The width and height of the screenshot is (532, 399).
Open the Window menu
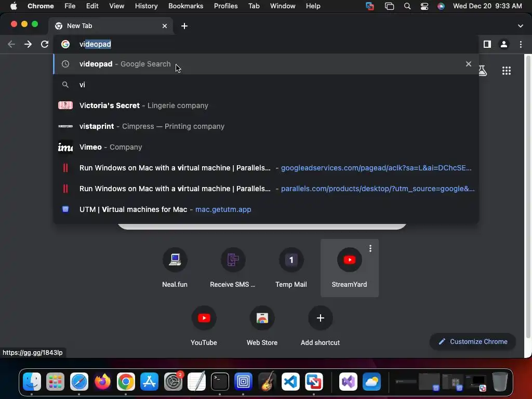click(283, 6)
